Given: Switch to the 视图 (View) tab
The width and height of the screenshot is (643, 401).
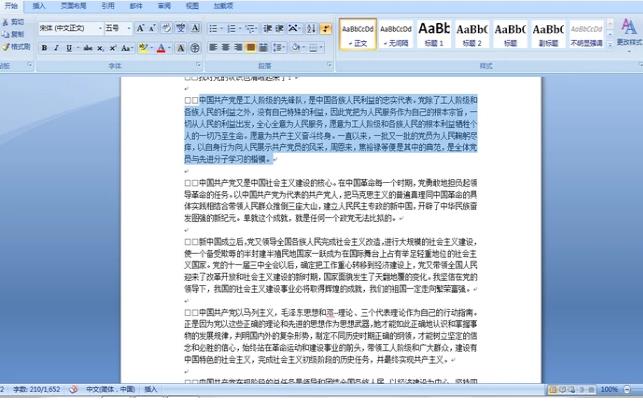Looking at the screenshot, I should tap(192, 6).
